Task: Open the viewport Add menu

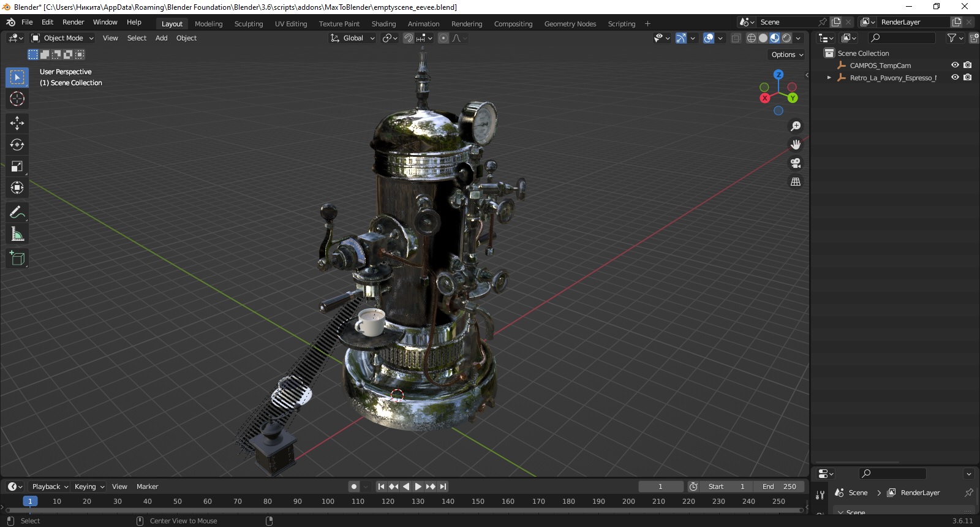Action: point(161,38)
